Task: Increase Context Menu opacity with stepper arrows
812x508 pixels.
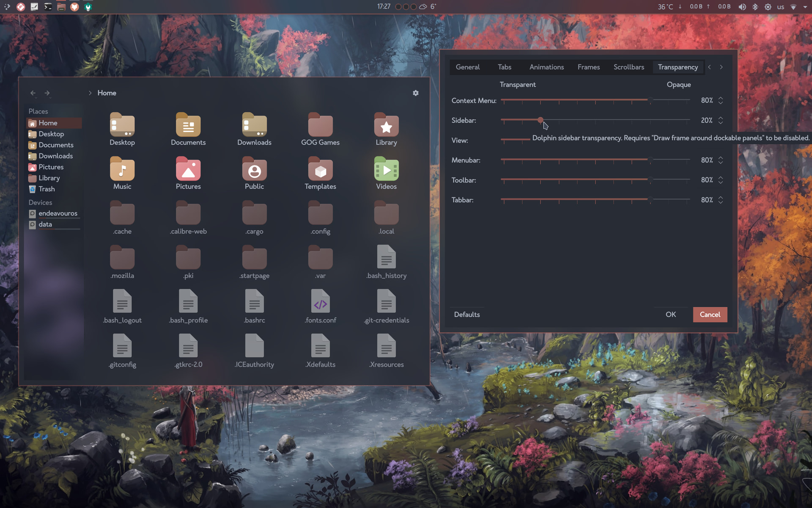Action: coord(721,98)
